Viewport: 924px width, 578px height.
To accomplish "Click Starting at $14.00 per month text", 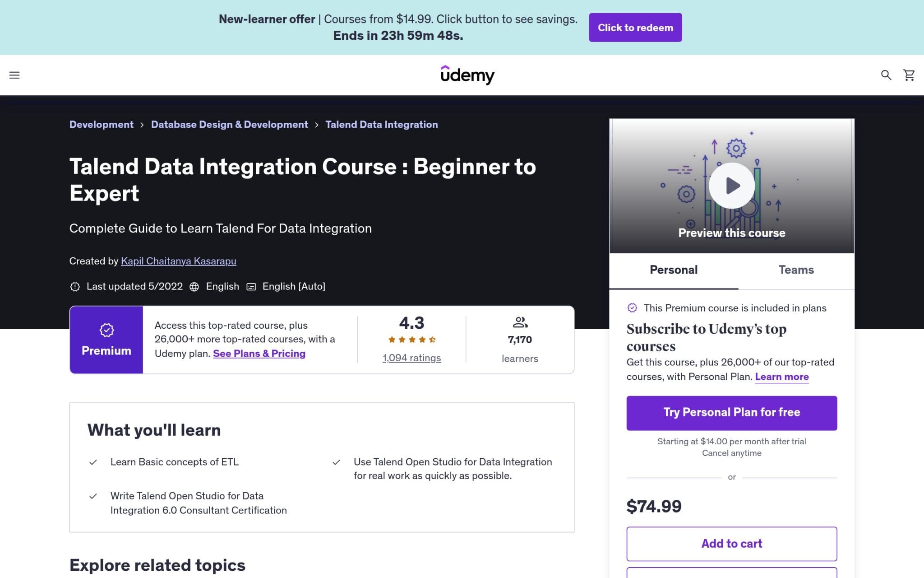I will pos(732,442).
